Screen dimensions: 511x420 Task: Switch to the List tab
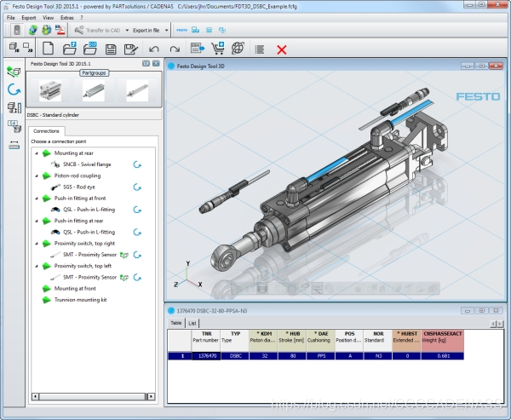click(x=192, y=323)
